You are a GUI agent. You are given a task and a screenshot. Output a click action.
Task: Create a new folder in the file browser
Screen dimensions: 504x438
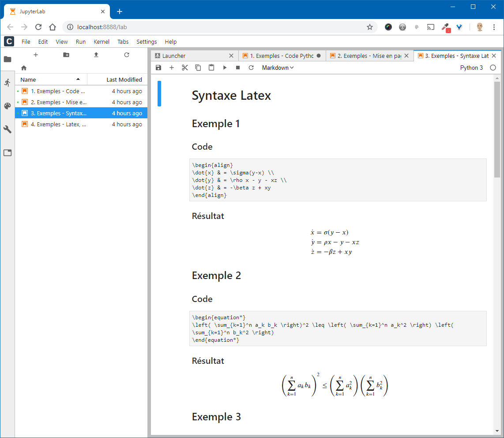pos(66,55)
